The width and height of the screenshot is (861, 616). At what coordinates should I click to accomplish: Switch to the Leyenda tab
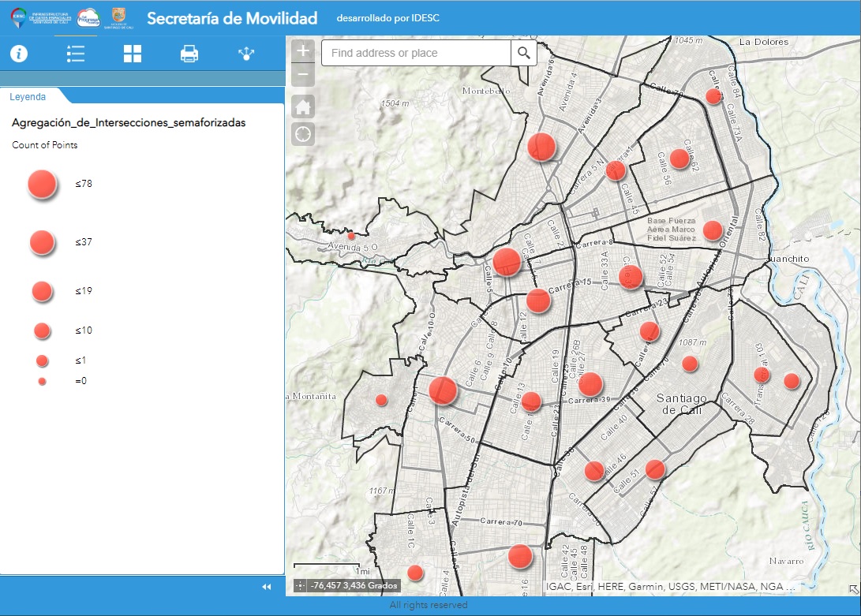28,96
